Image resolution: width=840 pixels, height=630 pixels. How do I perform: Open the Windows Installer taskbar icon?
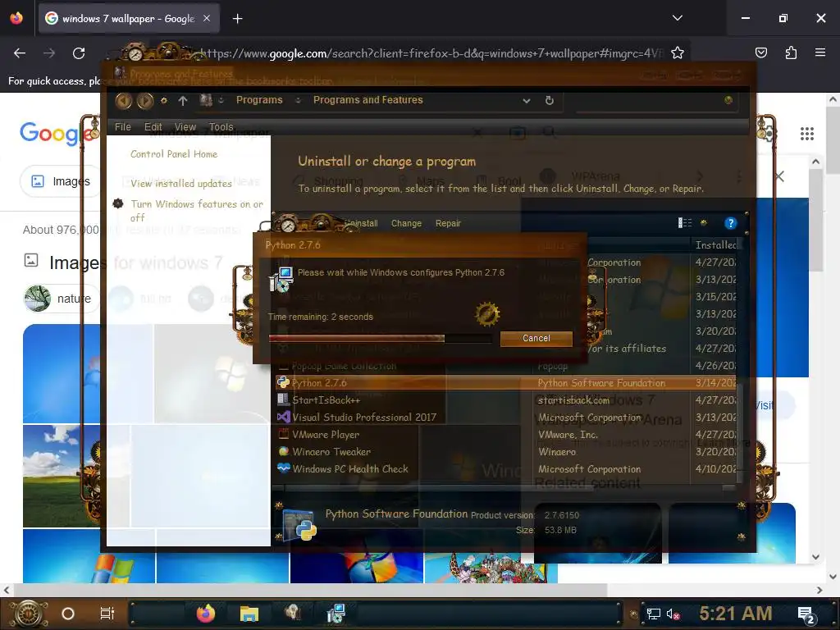point(336,614)
